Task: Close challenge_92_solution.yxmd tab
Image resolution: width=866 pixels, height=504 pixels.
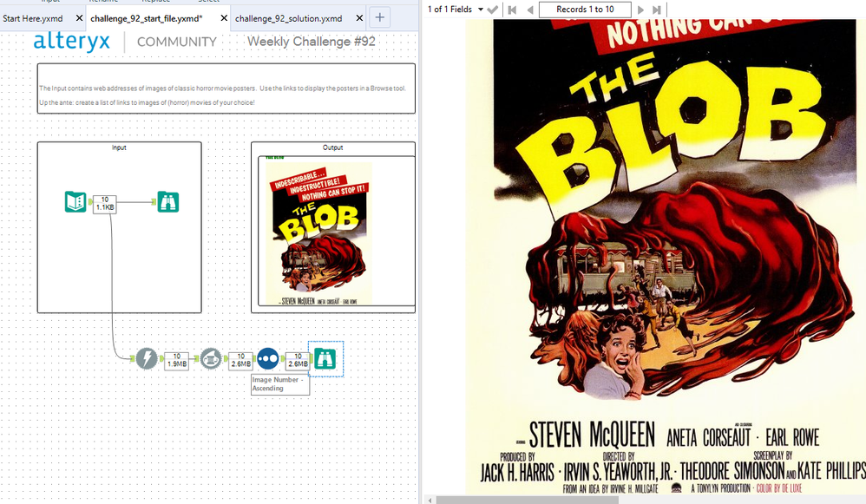Action: [359, 18]
